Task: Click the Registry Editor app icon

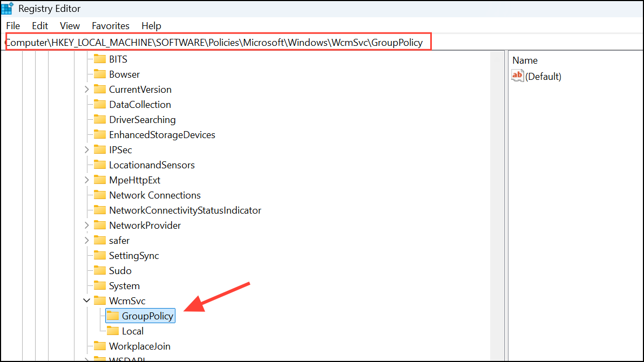Action: point(7,8)
